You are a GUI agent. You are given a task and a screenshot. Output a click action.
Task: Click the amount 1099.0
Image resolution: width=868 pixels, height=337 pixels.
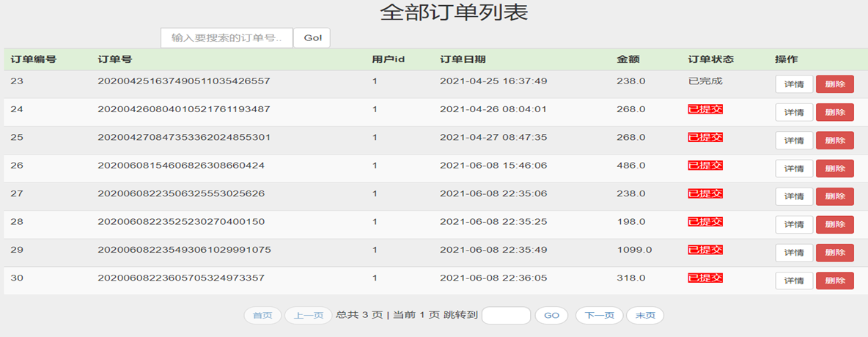[x=634, y=250]
